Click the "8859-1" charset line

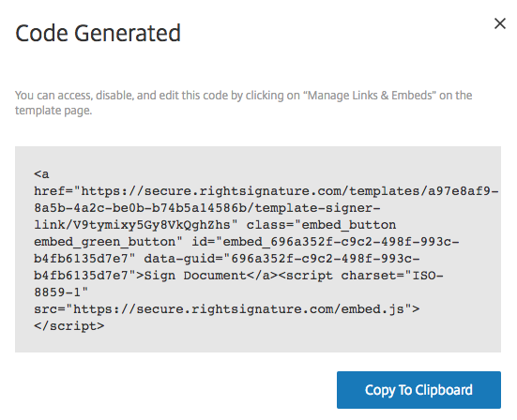[61, 292]
